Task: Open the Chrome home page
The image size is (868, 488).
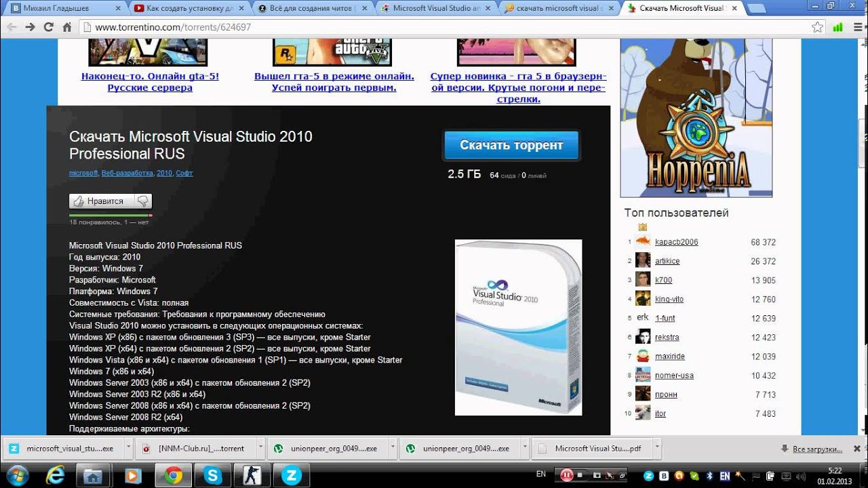Action: pos(66,27)
